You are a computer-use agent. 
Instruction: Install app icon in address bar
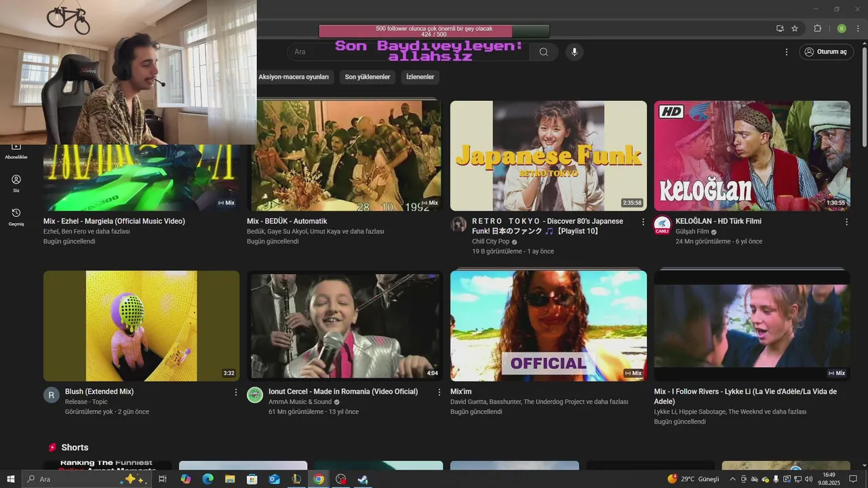coord(780,28)
